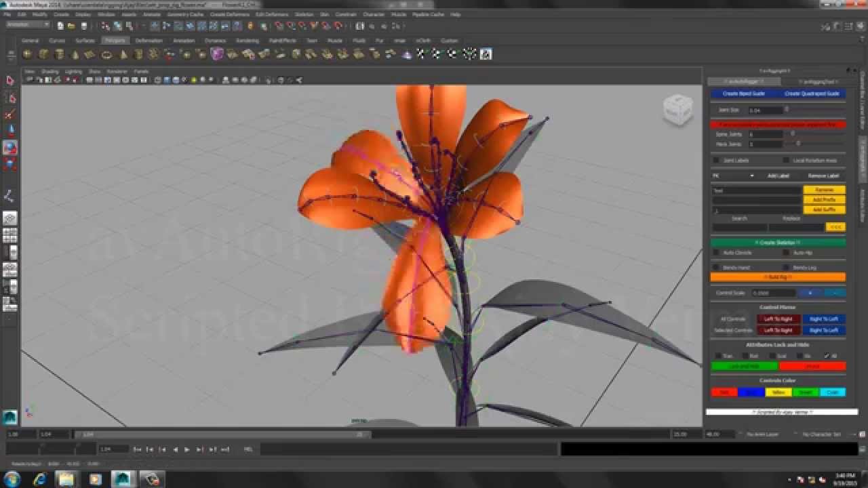Create a polygon cube from the shelf

coord(43,54)
